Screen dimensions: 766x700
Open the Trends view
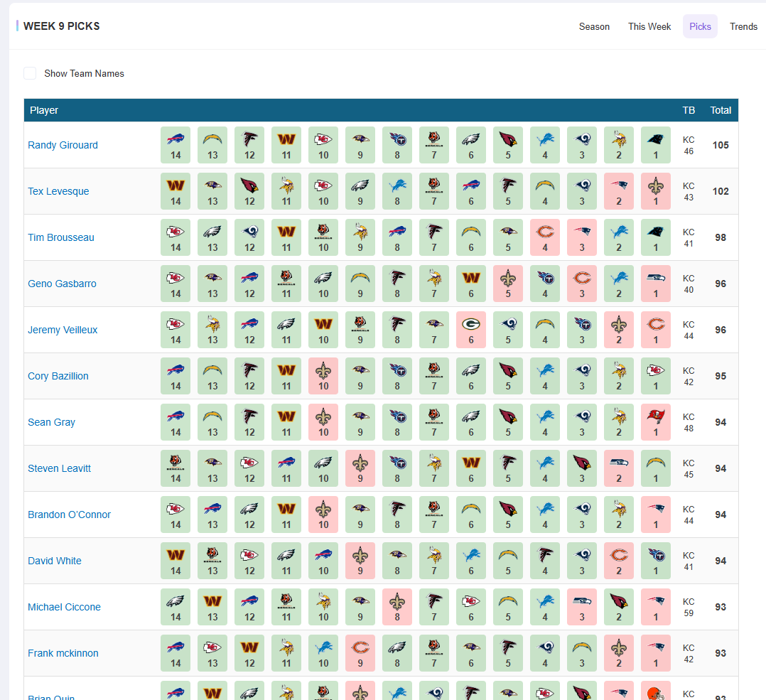743,26
